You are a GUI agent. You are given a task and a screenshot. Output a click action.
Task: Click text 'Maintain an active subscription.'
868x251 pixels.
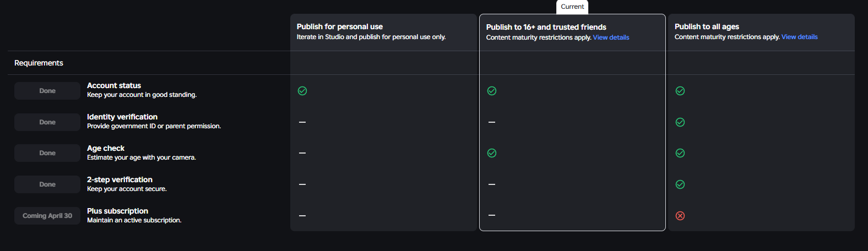[134, 220]
